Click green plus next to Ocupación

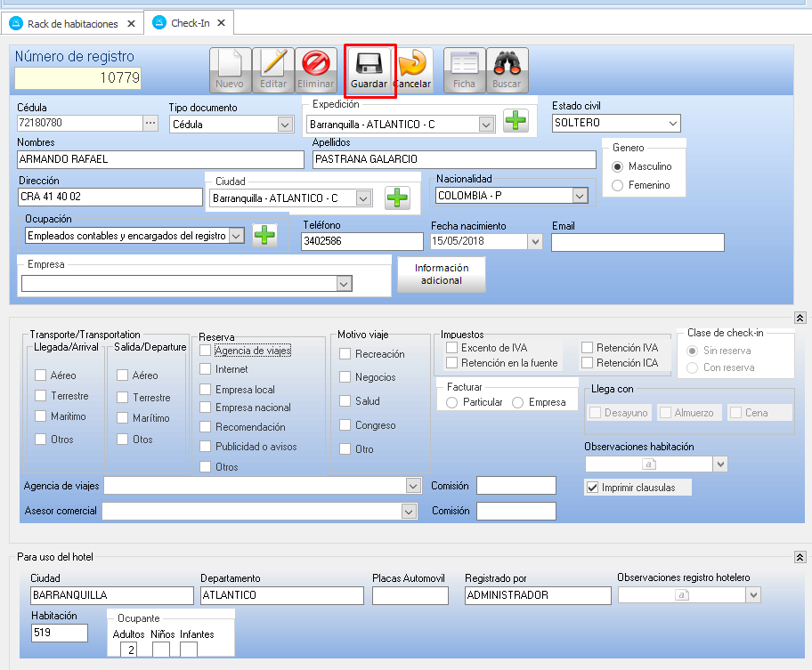(264, 235)
